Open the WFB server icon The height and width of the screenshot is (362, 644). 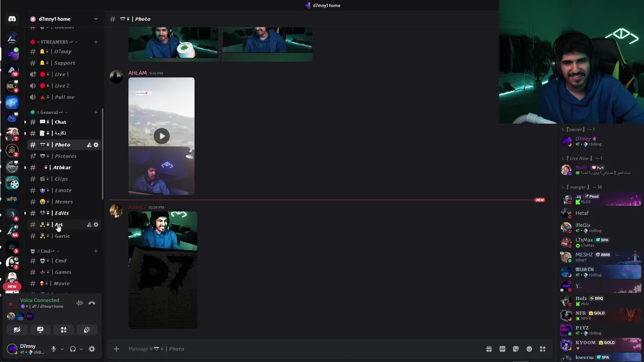coord(12,199)
